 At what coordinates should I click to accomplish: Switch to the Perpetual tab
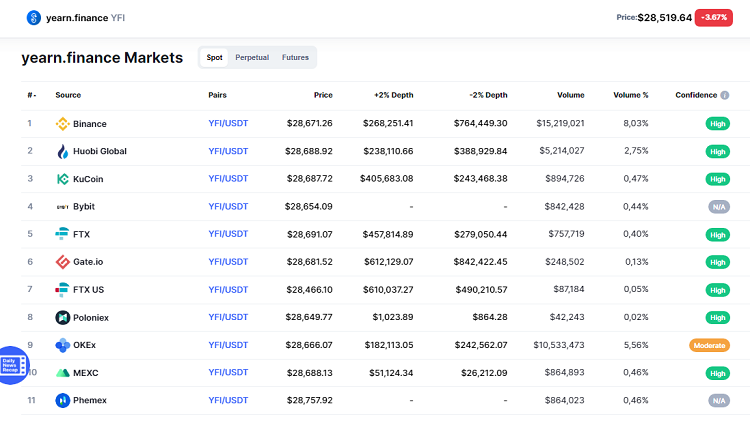[252, 58]
